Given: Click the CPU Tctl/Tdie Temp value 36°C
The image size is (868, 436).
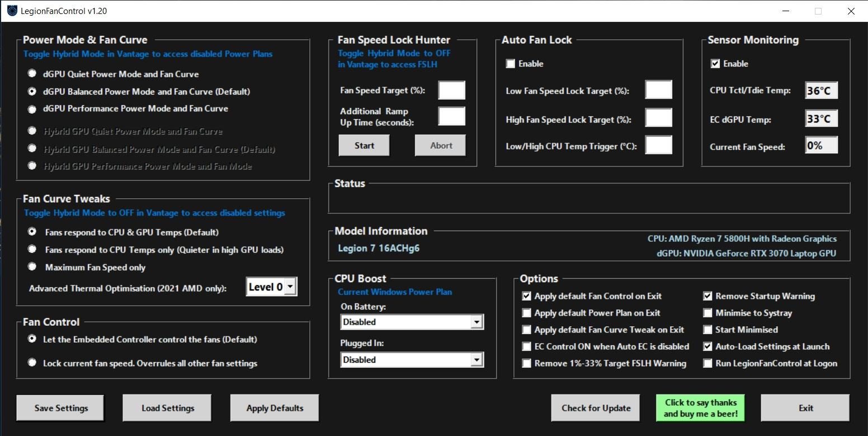Looking at the screenshot, I should (x=822, y=90).
